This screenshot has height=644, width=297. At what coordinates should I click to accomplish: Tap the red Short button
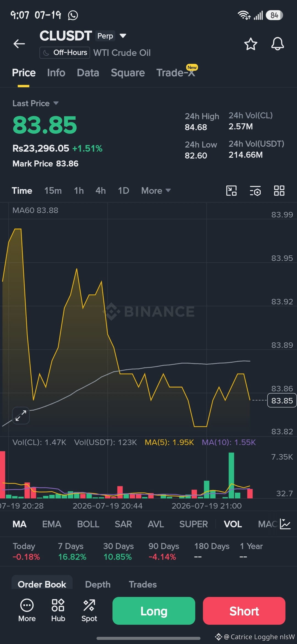click(244, 611)
